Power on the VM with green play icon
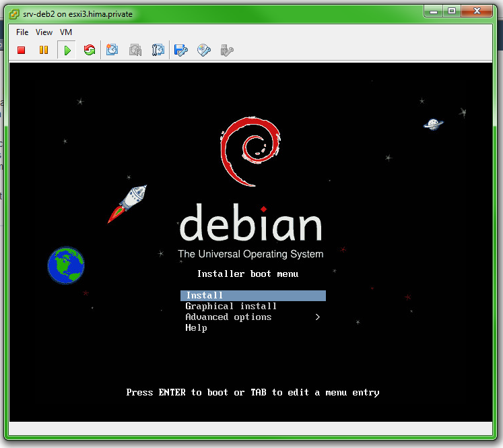503x448 pixels. click(67, 50)
